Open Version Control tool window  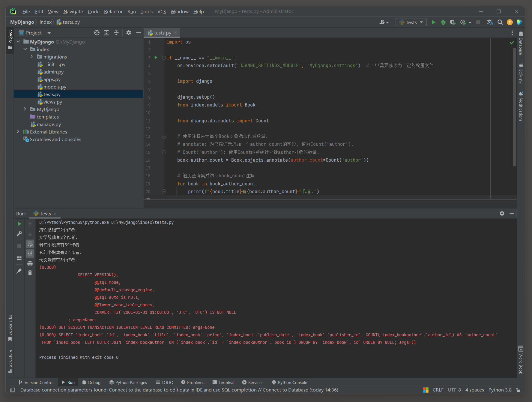(36, 382)
